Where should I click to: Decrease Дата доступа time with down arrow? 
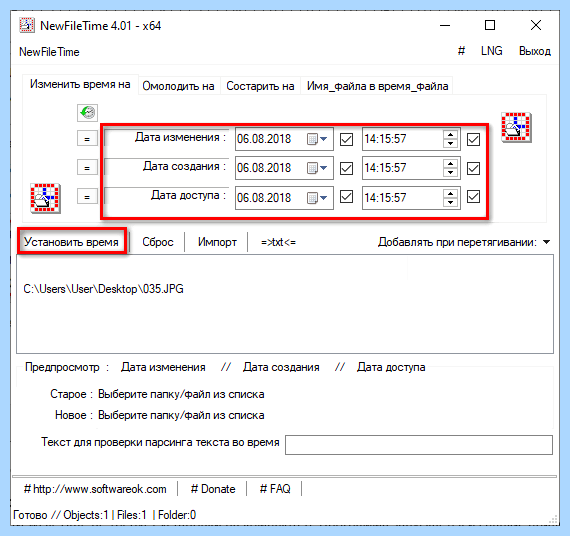coord(451,202)
